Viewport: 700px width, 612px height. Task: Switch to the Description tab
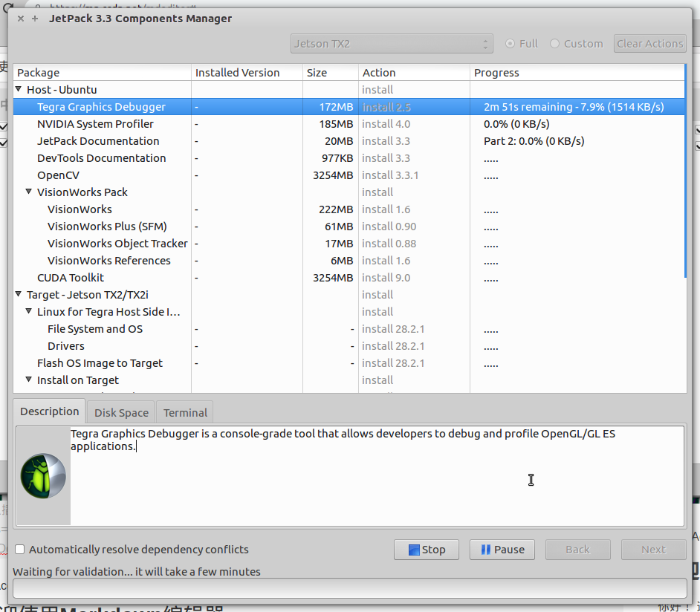(50, 411)
